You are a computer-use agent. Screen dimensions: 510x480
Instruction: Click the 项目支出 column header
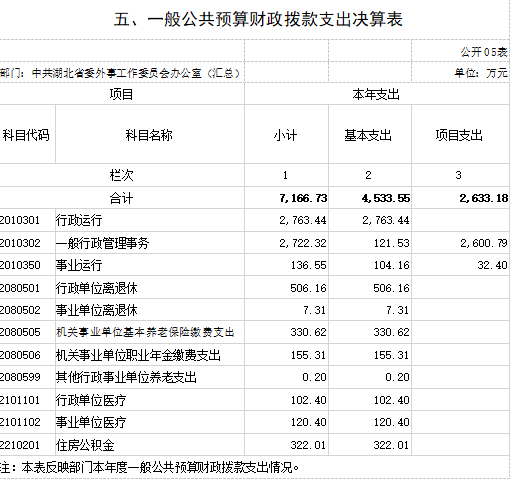coord(461,135)
